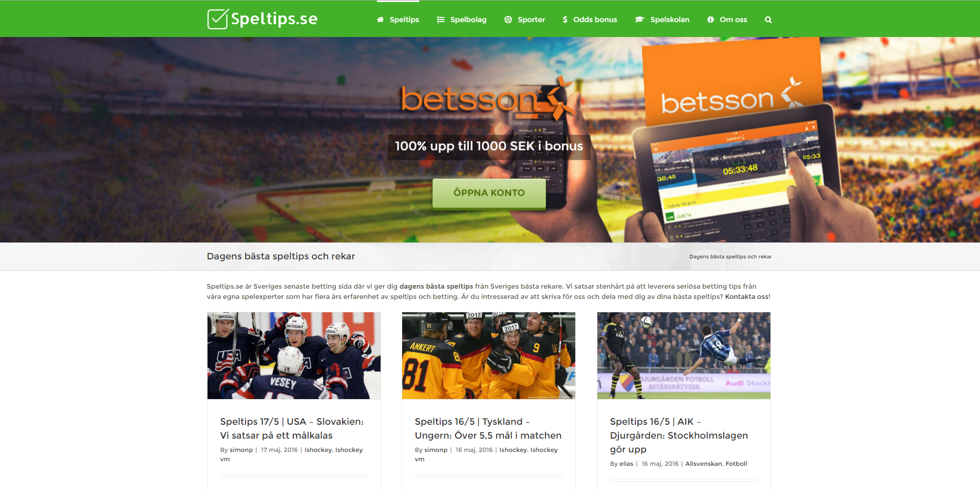The height and width of the screenshot is (490, 980).
Task: Open the USA hockey team article thumbnail
Action: tap(294, 355)
